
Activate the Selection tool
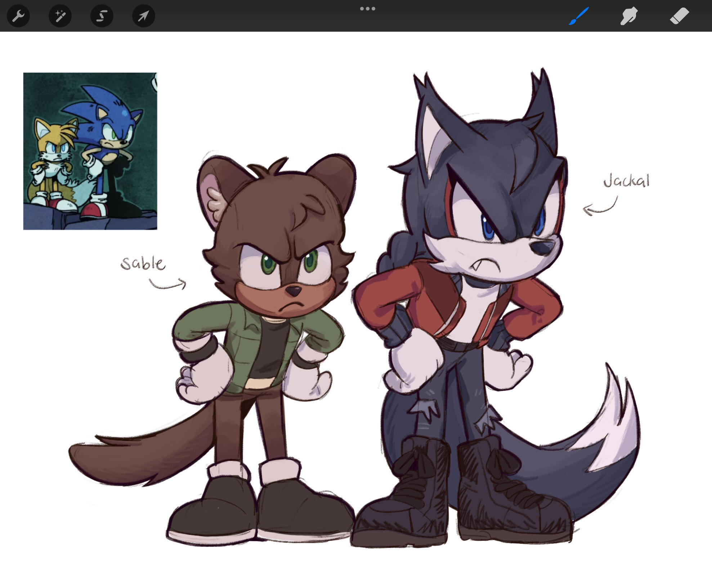tap(102, 16)
